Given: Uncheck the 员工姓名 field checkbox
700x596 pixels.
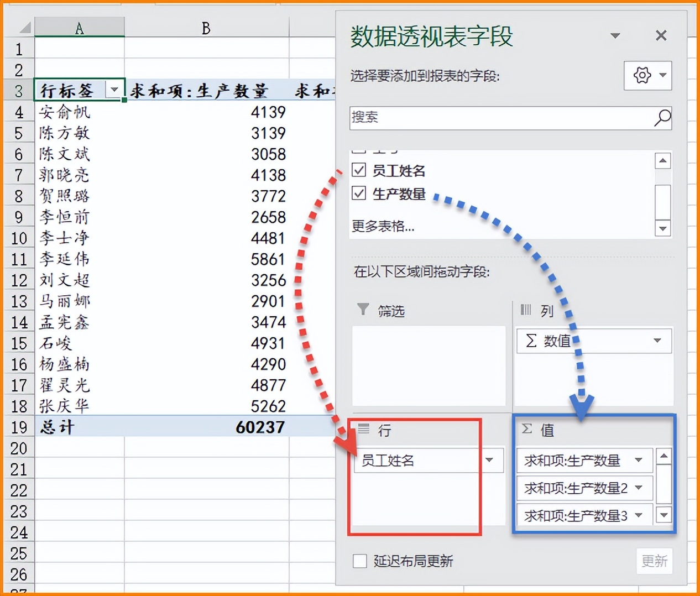Looking at the screenshot, I should pos(358,170).
